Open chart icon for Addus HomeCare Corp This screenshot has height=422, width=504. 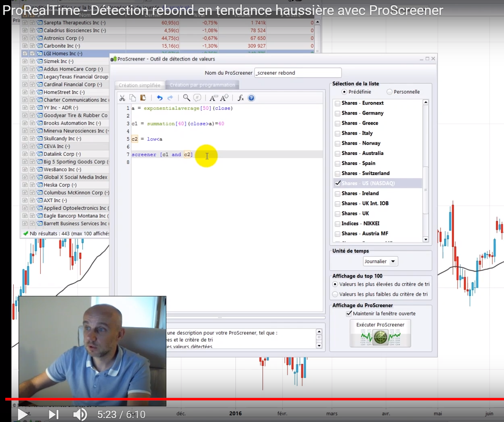pyautogui.click(x=40, y=69)
